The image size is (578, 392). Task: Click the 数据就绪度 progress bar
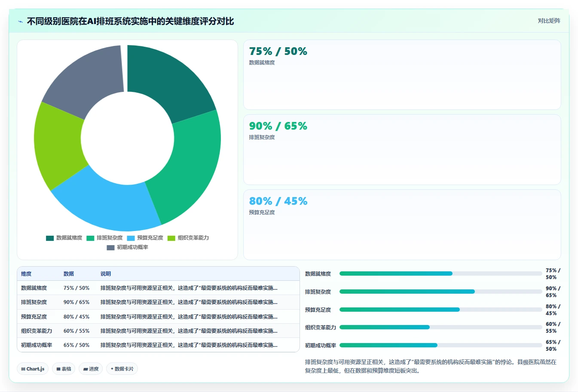coord(440,273)
